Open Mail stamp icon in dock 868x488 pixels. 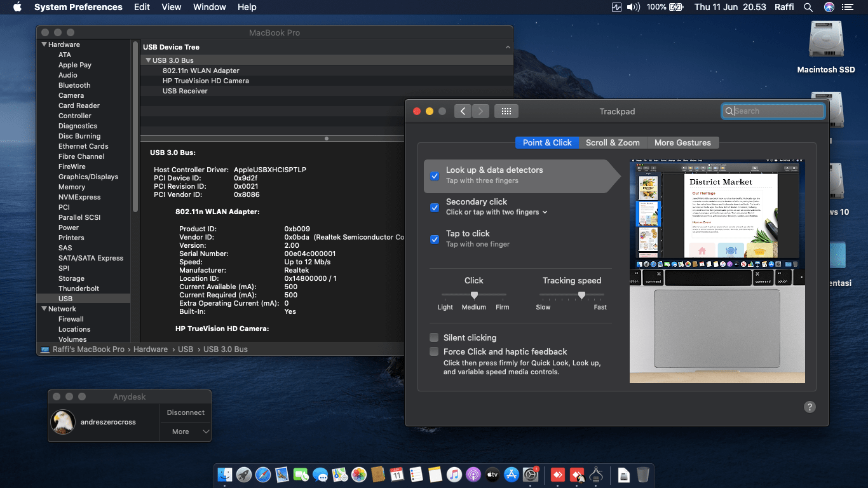(282, 475)
